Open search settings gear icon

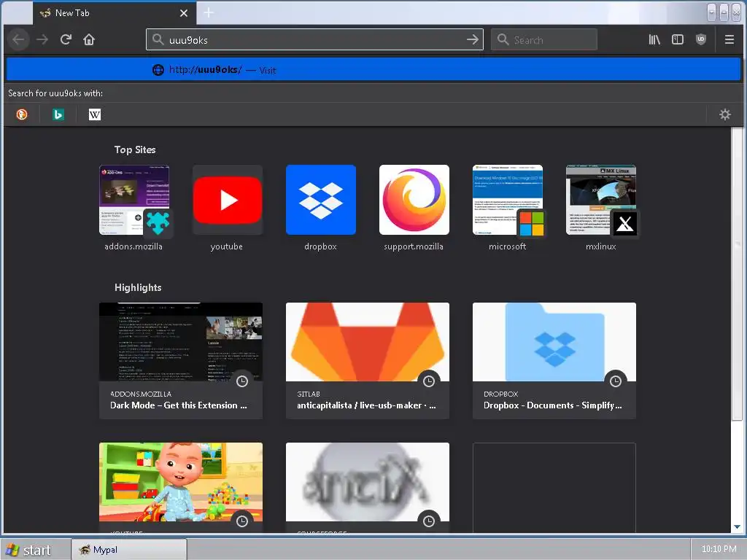724,114
